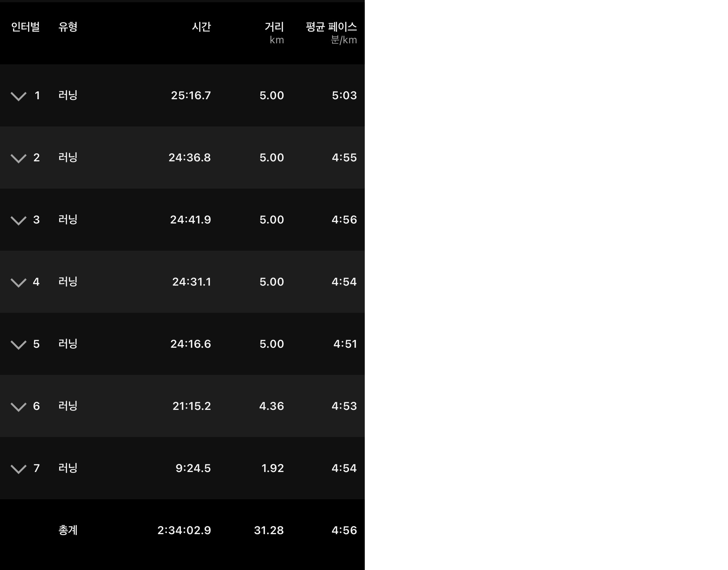Click the 총계 total row label
Image resolution: width=728 pixels, height=570 pixels.
tap(68, 530)
